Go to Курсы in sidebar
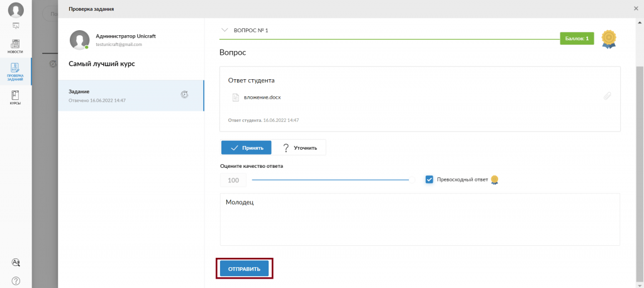Viewport: 644px width, 288px height. coord(16,98)
